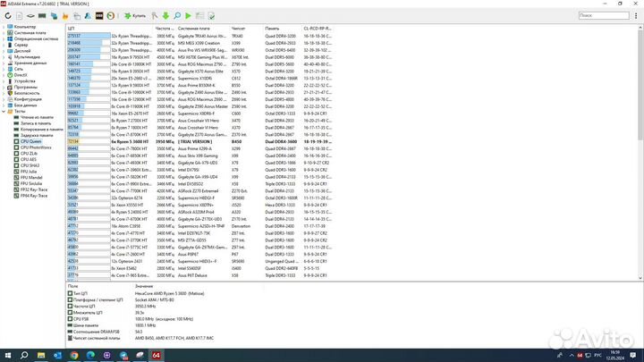Expand the Системная плата tree node
Viewport: 644px width, 362px height.
[x=4, y=34]
